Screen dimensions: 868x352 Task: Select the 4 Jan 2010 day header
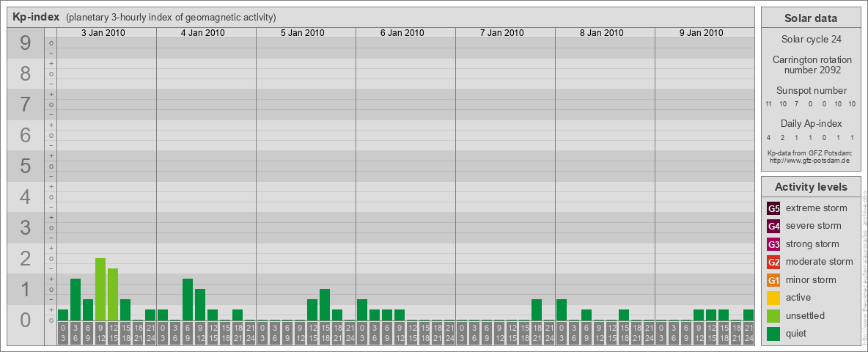pyautogui.click(x=202, y=33)
